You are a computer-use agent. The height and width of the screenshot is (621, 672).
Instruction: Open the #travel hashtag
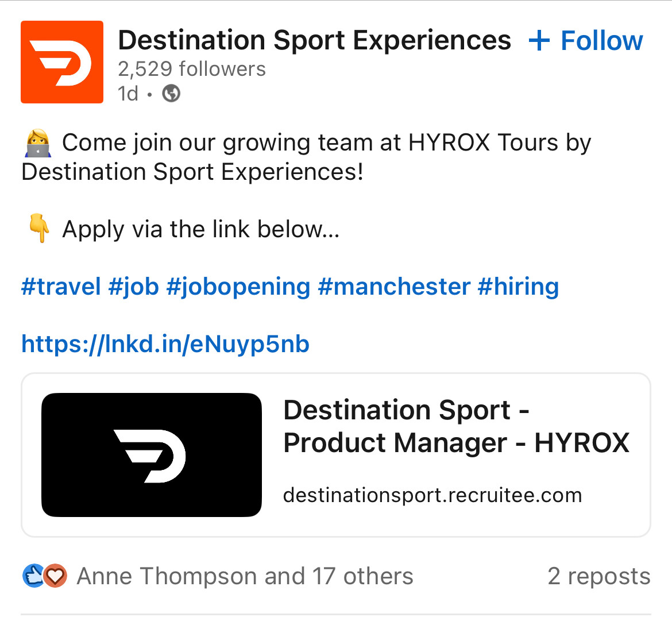coord(61,286)
